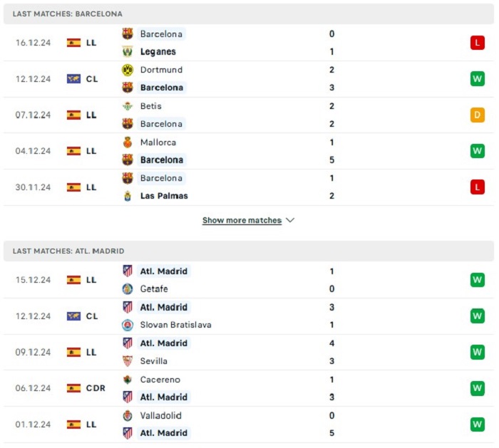Viewport: 499px width, 448px height.
Task: Open the Show more matches link
Action: (242, 220)
